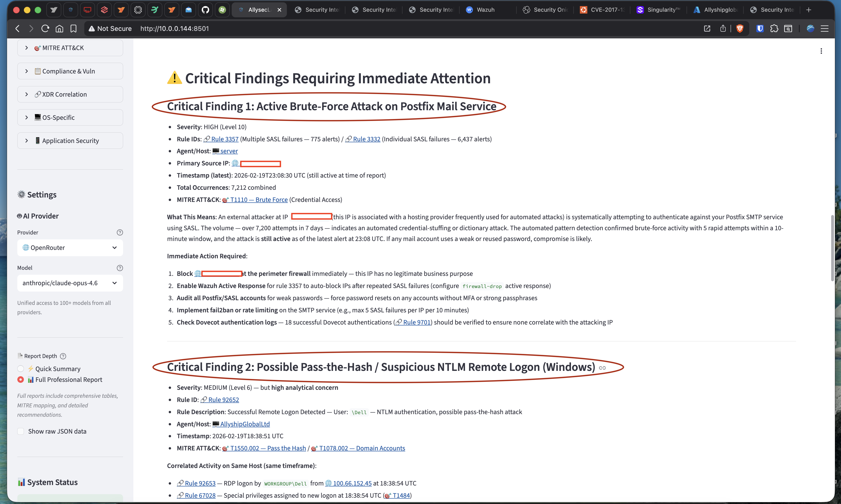Click the help icon next to Provider

120,232
